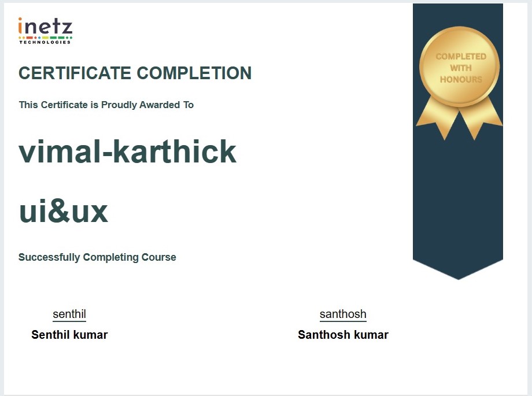Select the word TECHNOLOGIES under the logo
Image resolution: width=532 pixels, height=396 pixels.
click(x=45, y=42)
